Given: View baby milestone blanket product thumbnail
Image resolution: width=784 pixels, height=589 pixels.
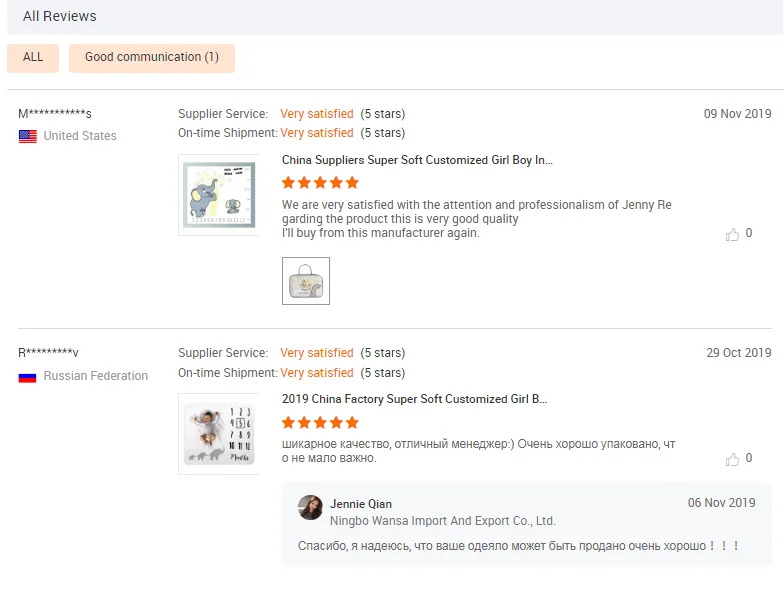Looking at the screenshot, I should (x=219, y=434).
